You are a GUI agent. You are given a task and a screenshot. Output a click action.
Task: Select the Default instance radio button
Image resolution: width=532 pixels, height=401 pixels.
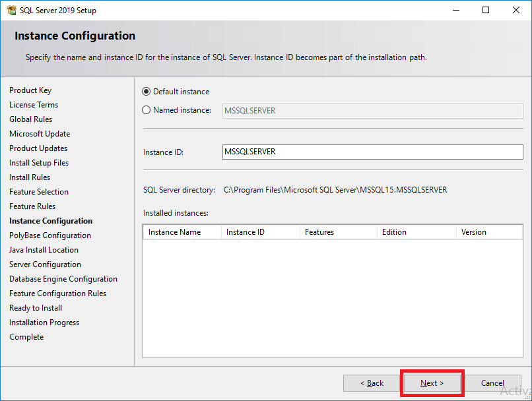147,92
